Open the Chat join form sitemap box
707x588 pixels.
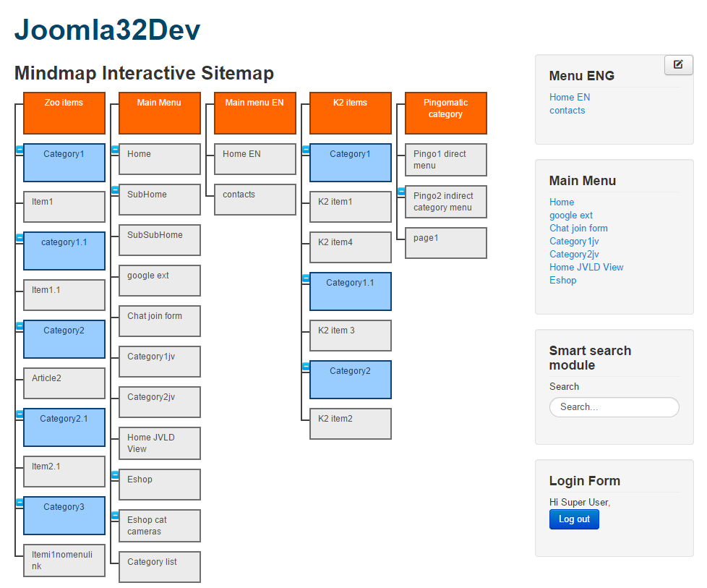160,321
